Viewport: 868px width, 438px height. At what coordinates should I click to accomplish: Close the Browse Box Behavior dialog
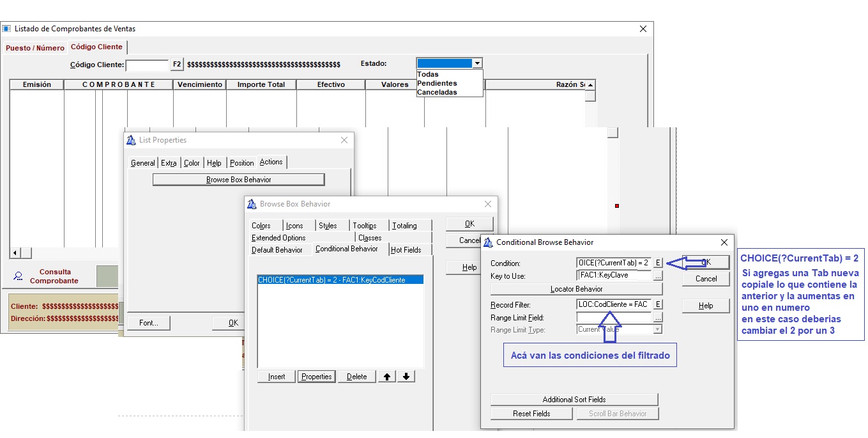(488, 204)
